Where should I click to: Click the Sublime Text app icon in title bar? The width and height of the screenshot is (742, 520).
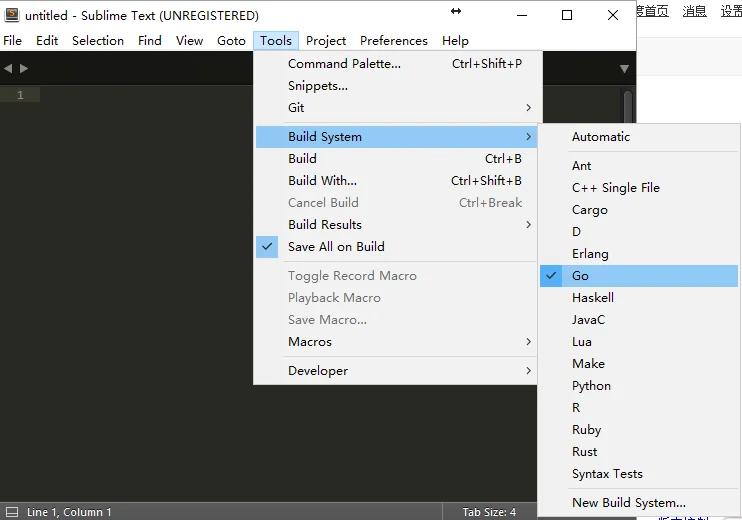click(x=12, y=15)
